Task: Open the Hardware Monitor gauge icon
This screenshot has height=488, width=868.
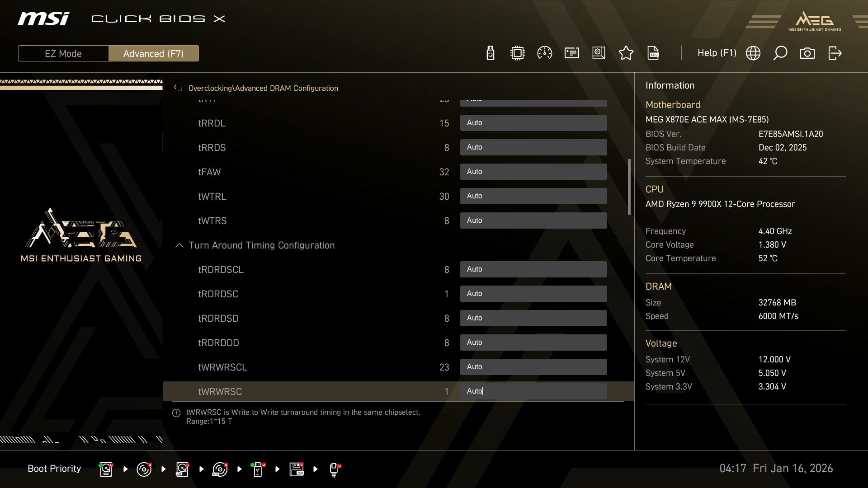Action: pos(544,53)
